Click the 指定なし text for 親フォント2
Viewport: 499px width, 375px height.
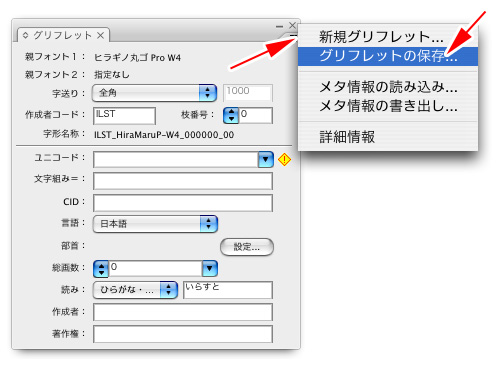pos(112,75)
